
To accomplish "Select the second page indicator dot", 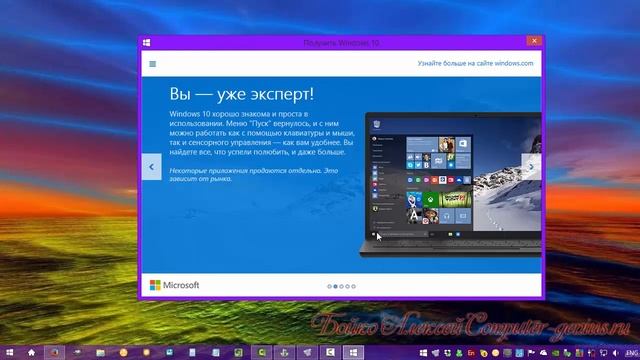I will pos(336,287).
